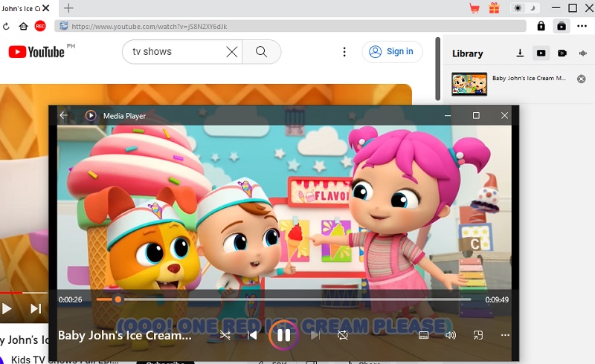The image size is (595, 364).
Task: Toggle the library panel icon next to padlock
Action: click(562, 26)
